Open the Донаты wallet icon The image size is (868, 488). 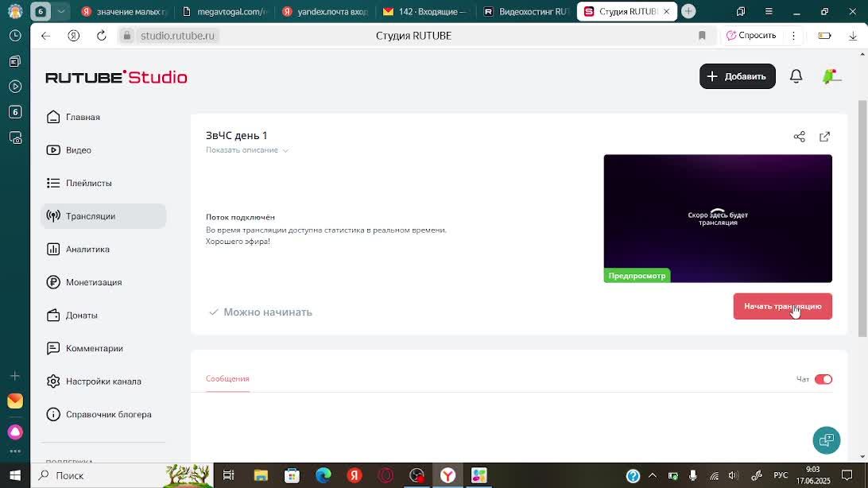[53, 316]
